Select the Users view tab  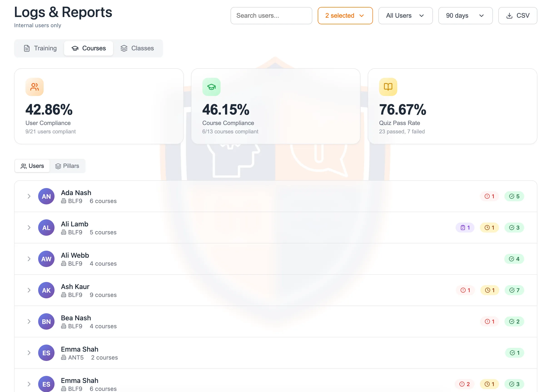point(32,166)
